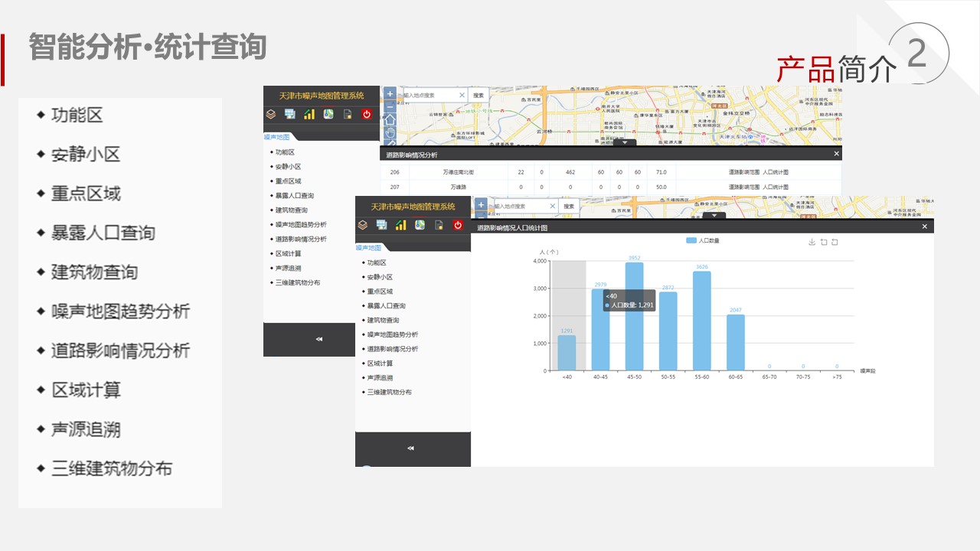Open the 道路影响范围 link in row 206
Viewport: 980px width, 551px height.
[743, 172]
